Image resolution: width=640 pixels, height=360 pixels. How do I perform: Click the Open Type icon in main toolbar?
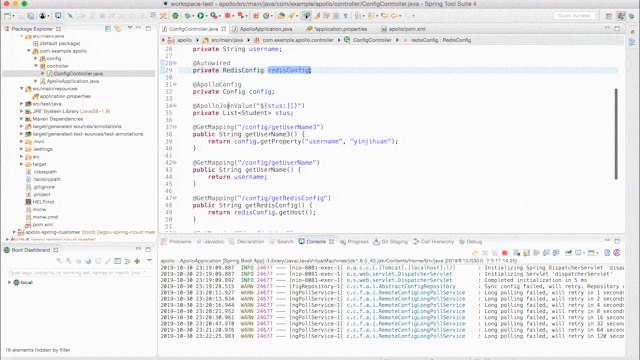click(x=281, y=16)
